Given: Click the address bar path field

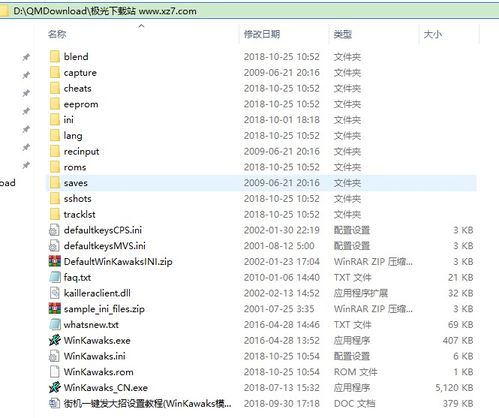Looking at the screenshot, I should click(x=249, y=11).
